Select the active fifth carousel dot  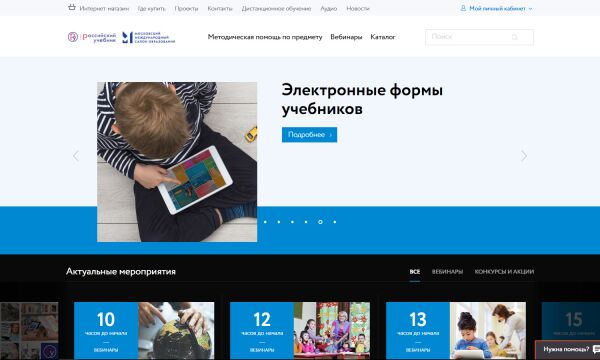click(320, 222)
